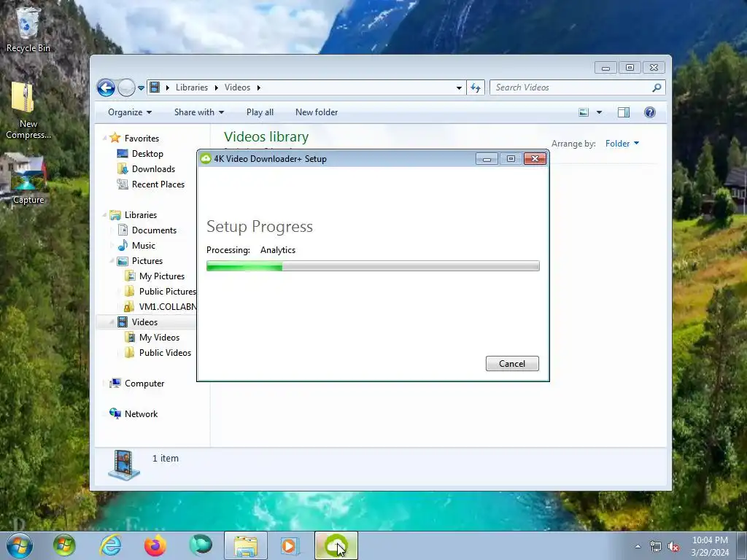Open Public Pictures folder
The height and width of the screenshot is (560, 747).
(x=167, y=292)
